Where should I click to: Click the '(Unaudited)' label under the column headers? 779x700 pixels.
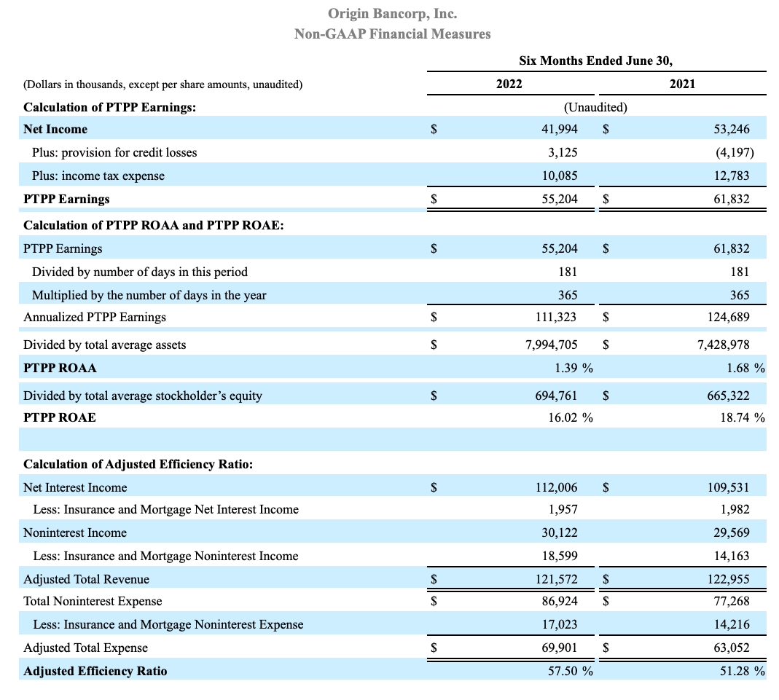[595, 107]
